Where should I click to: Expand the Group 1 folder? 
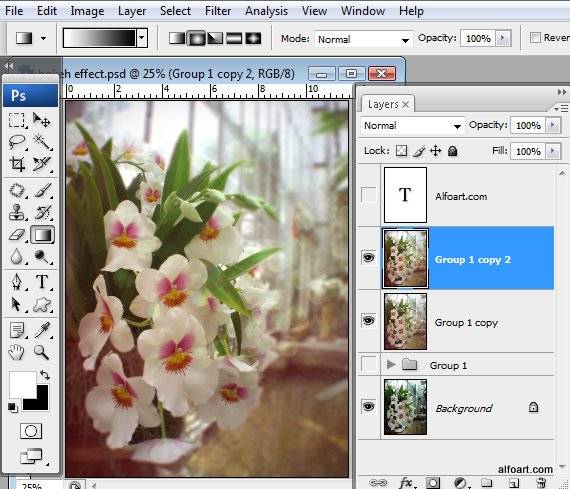391,364
